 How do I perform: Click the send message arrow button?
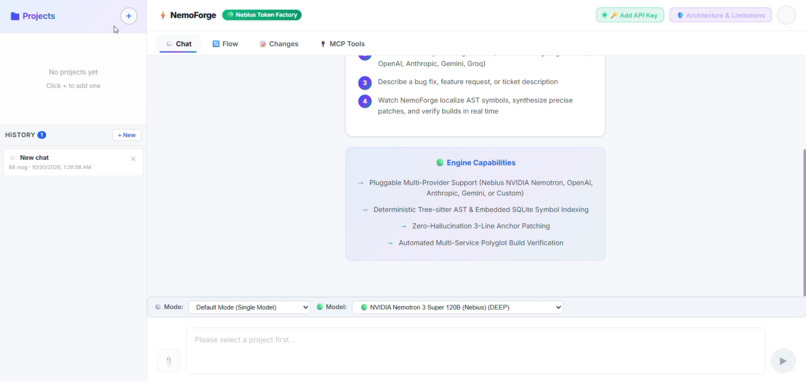point(783,361)
